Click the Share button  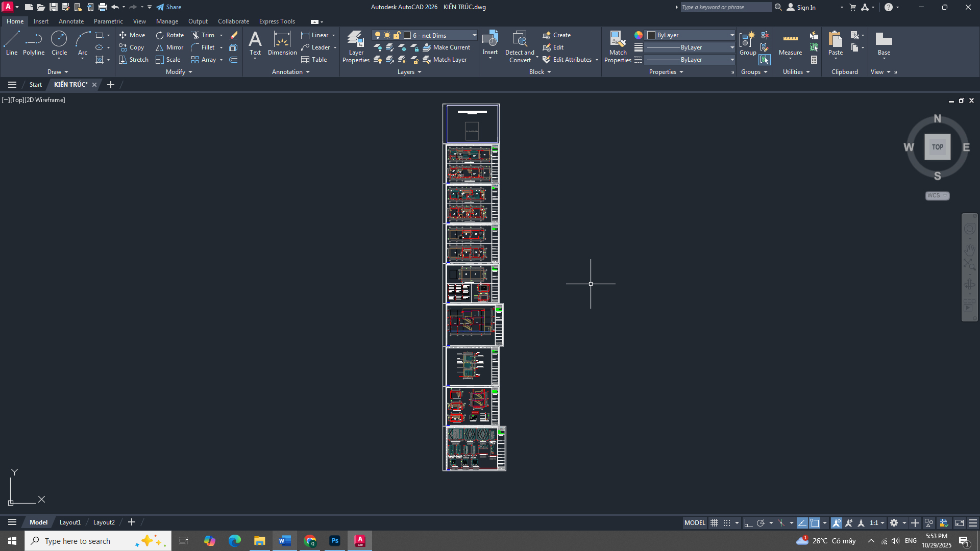click(x=169, y=7)
